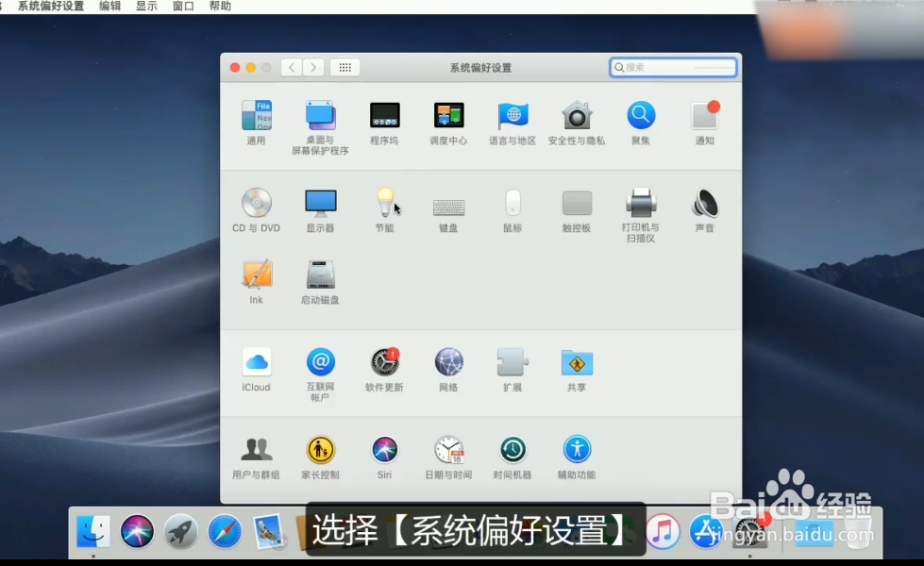Open 聚焦 (Spotlight) preferences
The image size is (924, 566).
[640, 116]
